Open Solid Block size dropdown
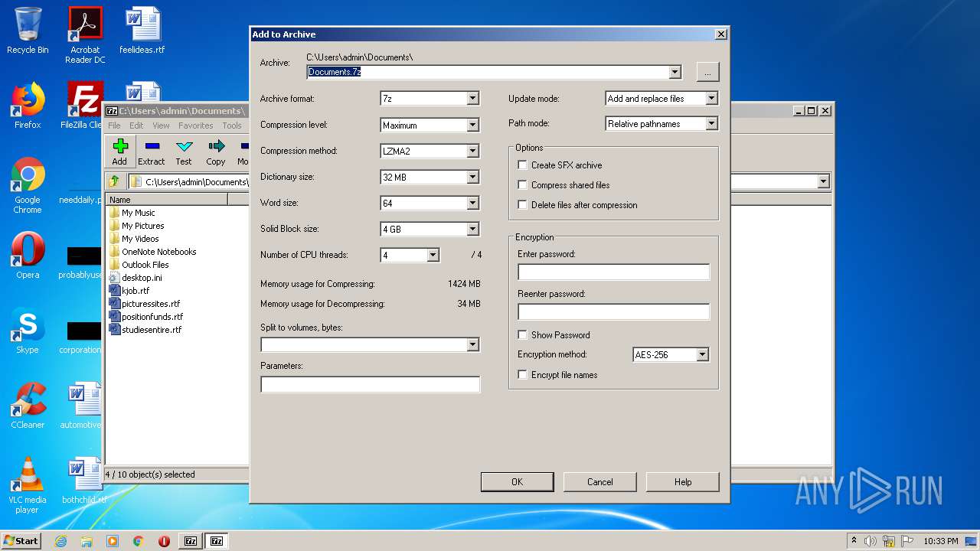Viewport: 980px width, 551px height. click(472, 229)
